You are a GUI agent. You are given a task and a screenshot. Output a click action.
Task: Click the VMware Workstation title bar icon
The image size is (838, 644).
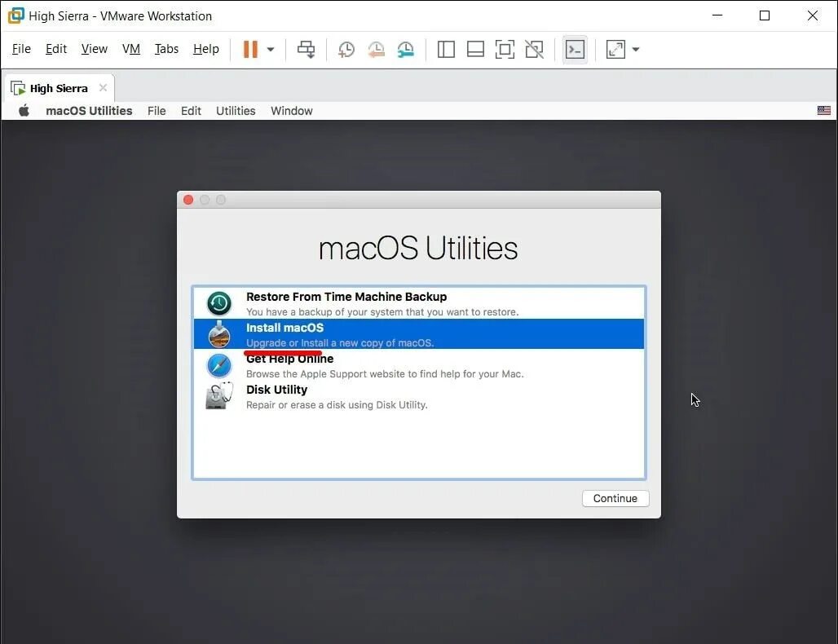[x=16, y=15]
